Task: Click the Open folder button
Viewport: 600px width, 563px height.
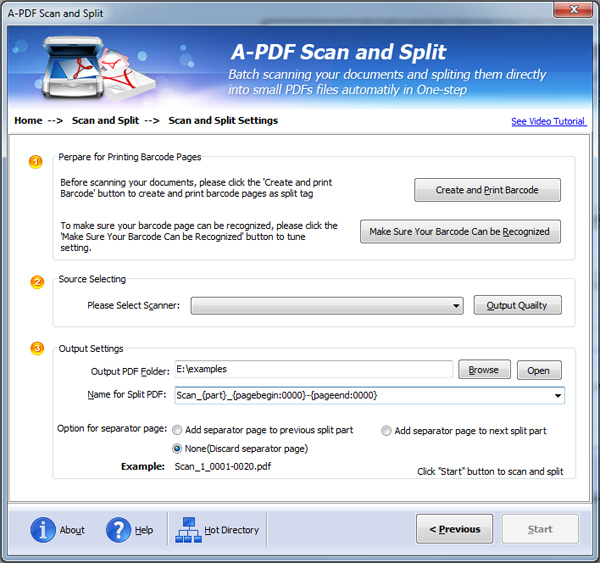Action: tap(539, 370)
